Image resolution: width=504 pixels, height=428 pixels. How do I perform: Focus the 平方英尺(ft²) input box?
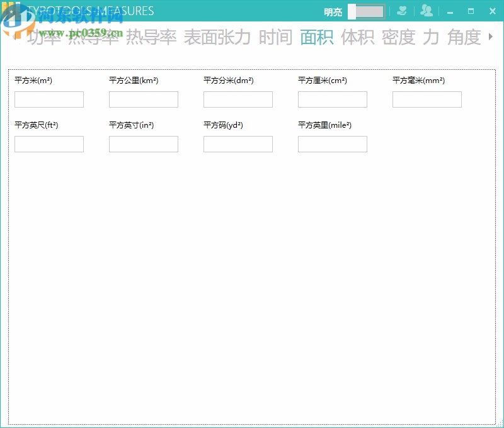tap(49, 144)
